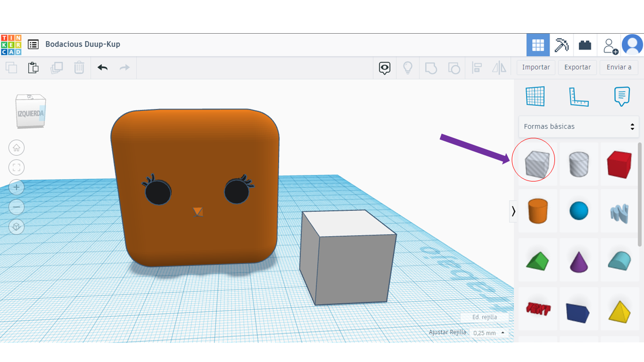This screenshot has width=644, height=362.
Task: Toggle perspective and orthographic view cube icon
Action: (x=17, y=227)
